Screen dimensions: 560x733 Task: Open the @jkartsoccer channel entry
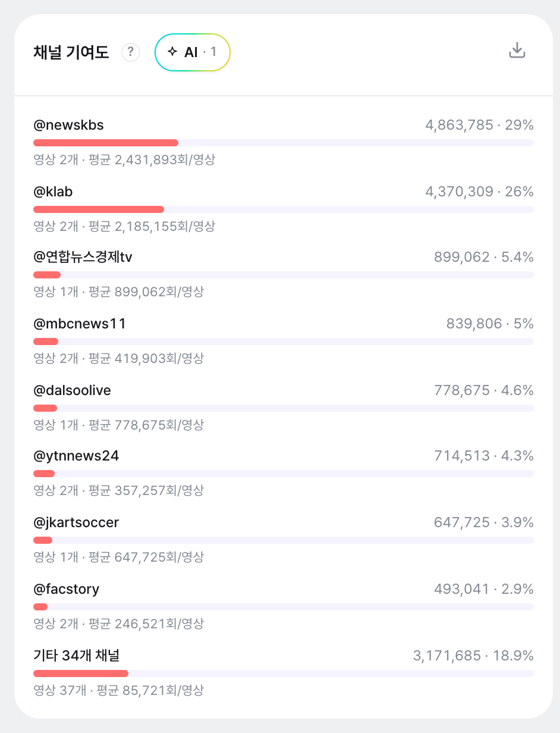(x=76, y=522)
